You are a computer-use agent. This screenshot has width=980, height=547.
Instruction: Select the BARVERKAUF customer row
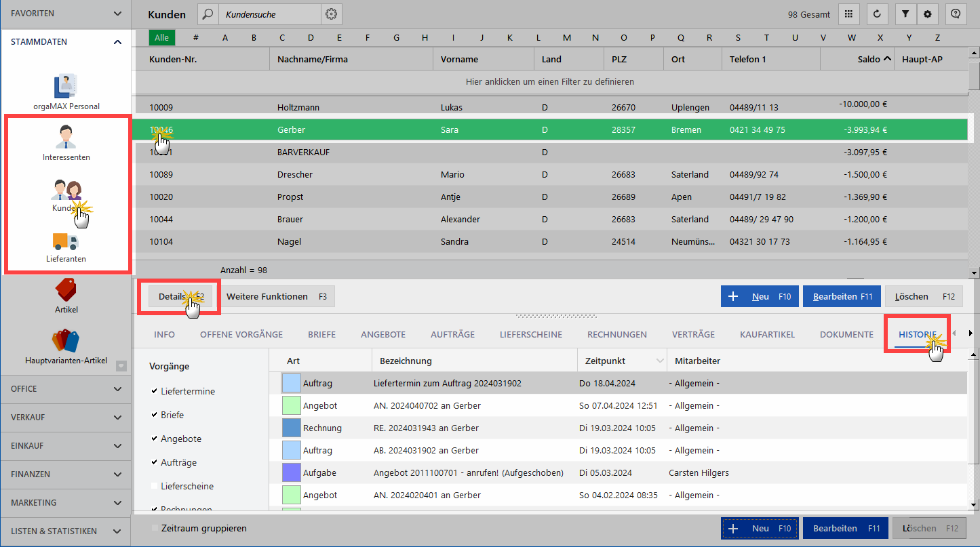[550, 152]
